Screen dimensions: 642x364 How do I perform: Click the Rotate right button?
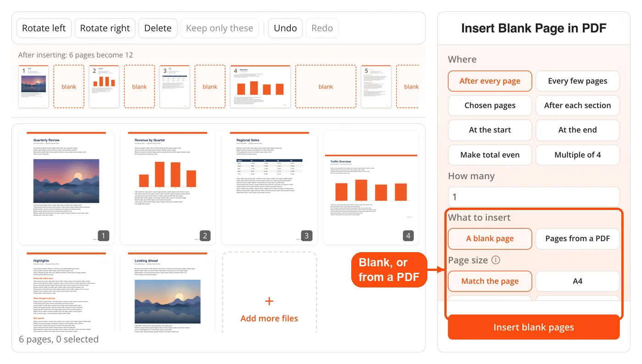[x=105, y=28]
